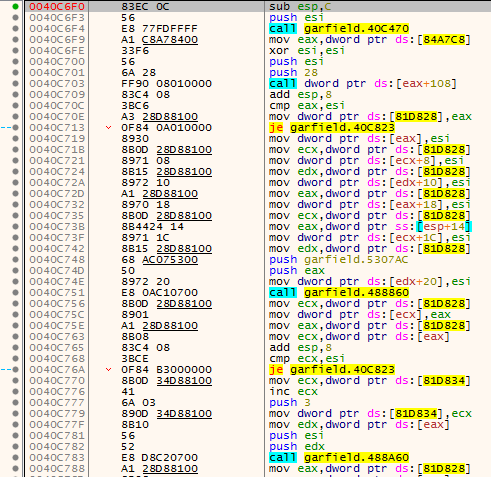Click the 'inc ecx' instruction

pyautogui.click(x=293, y=392)
